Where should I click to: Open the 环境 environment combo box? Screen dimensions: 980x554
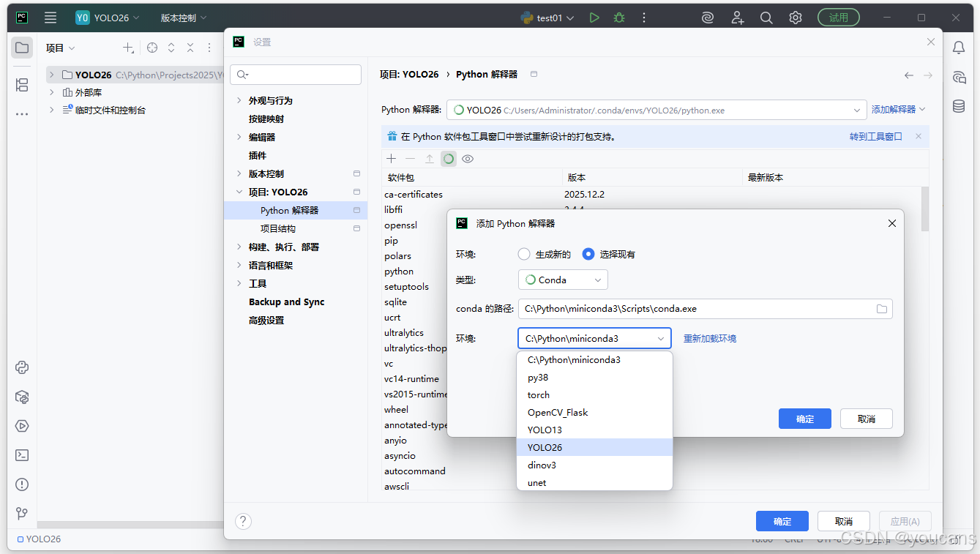(x=594, y=338)
